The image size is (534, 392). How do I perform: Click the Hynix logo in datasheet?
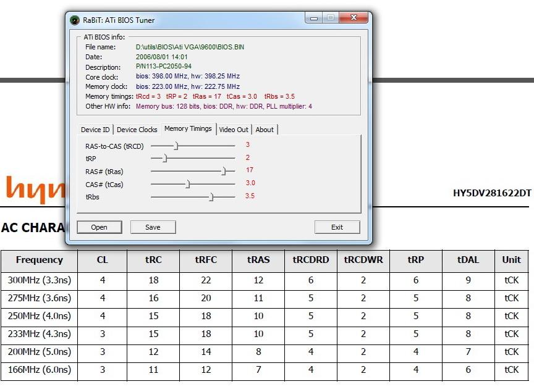pos(35,189)
